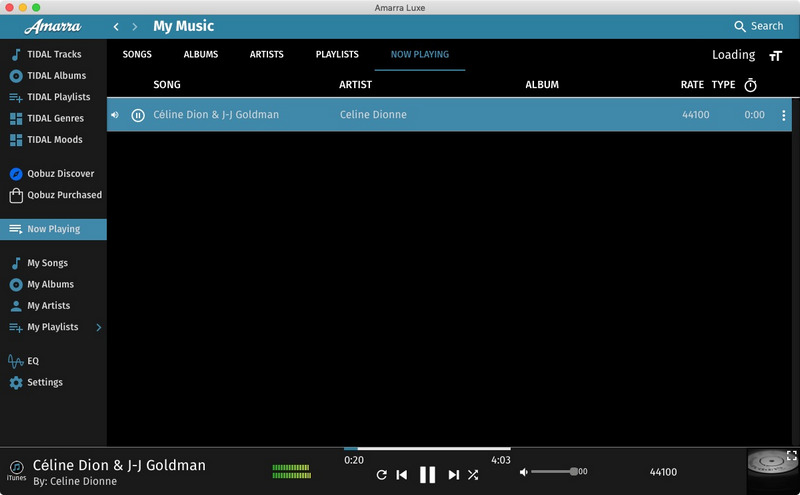Image resolution: width=800 pixels, height=495 pixels.
Task: Open TIDAL Tracks in the sidebar
Action: point(54,54)
